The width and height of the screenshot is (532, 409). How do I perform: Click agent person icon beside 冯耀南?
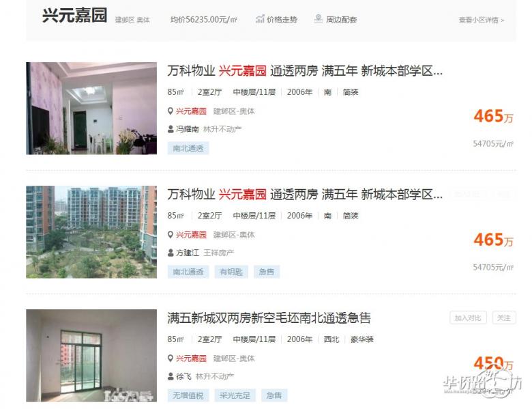pyautogui.click(x=171, y=129)
